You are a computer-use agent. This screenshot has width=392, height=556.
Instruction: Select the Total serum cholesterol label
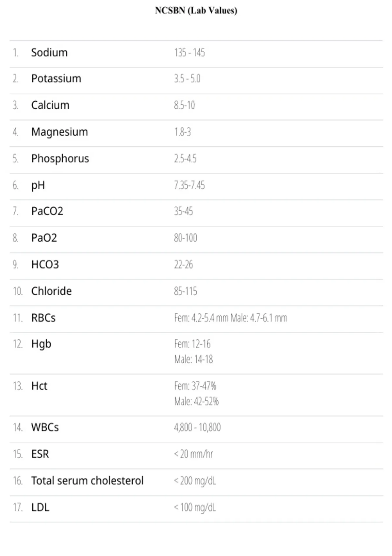tap(87, 481)
